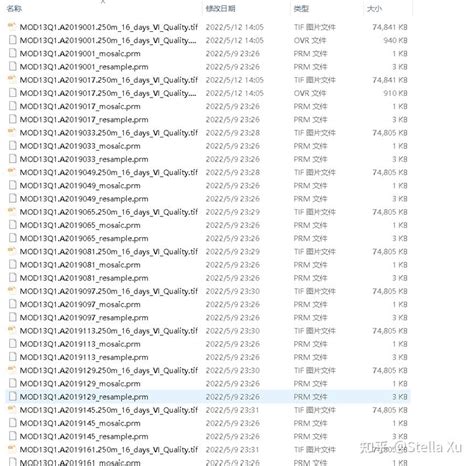
Task: Select MOD13Q1.A2019161.250m_16_days_VI_Quality.tif file name
Action: (109, 450)
